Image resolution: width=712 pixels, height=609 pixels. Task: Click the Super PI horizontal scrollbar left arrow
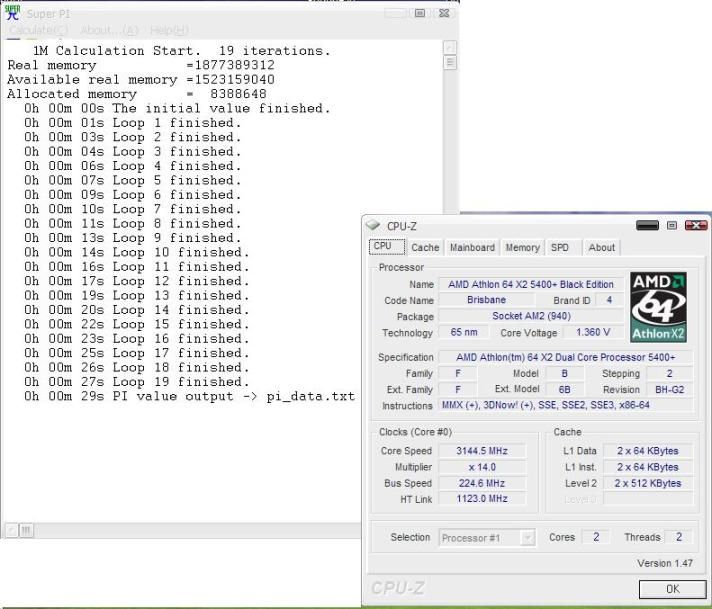click(11, 530)
